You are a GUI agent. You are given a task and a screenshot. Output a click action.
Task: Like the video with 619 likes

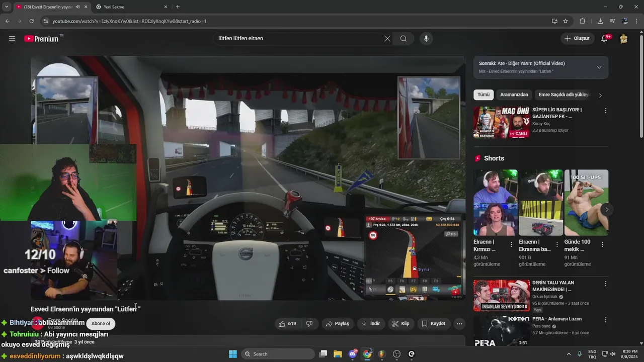click(287, 324)
